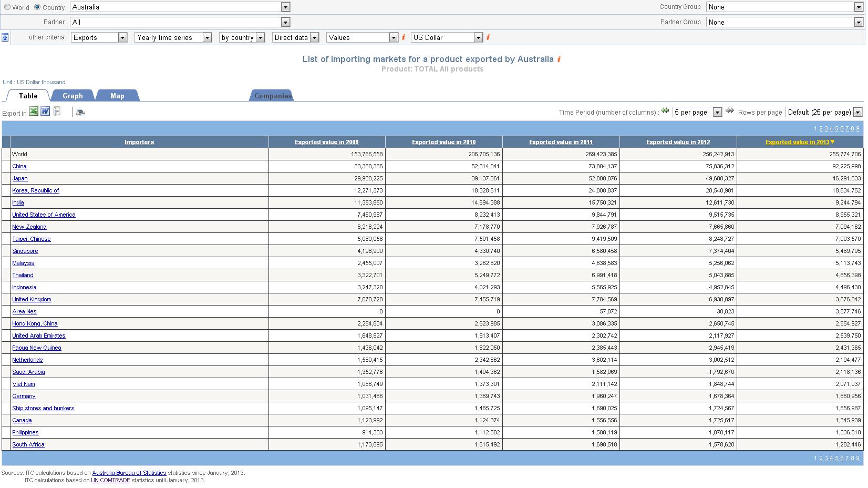Open the Companies tab
The width and height of the screenshot is (868, 488).
point(273,96)
